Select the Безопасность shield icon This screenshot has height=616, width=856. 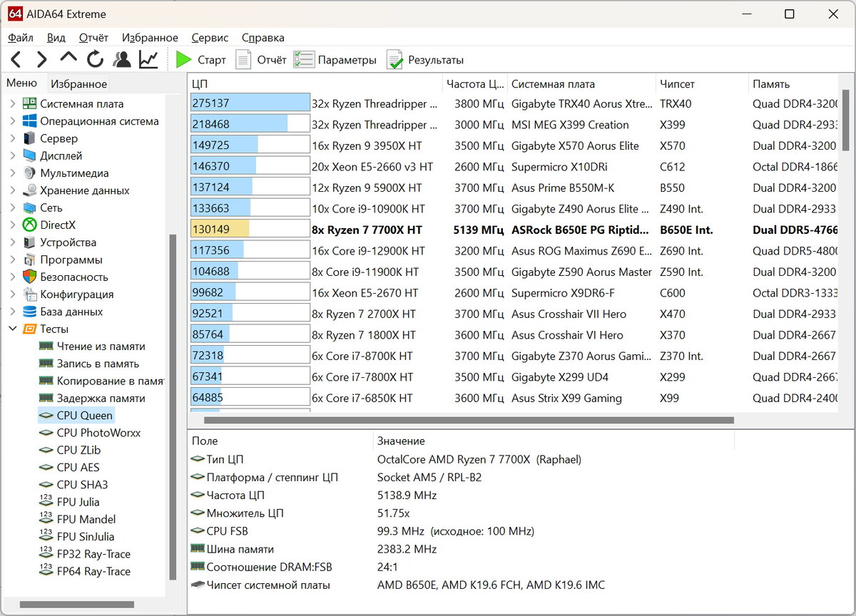point(29,277)
